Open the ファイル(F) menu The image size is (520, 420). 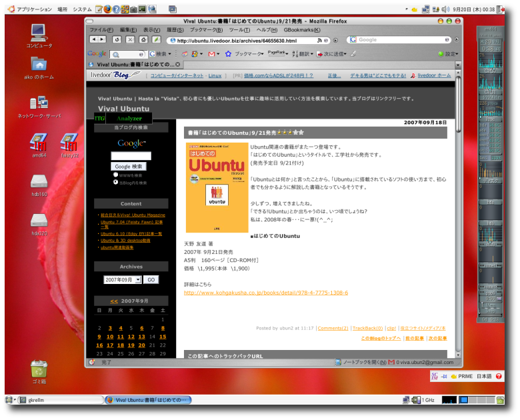101,30
